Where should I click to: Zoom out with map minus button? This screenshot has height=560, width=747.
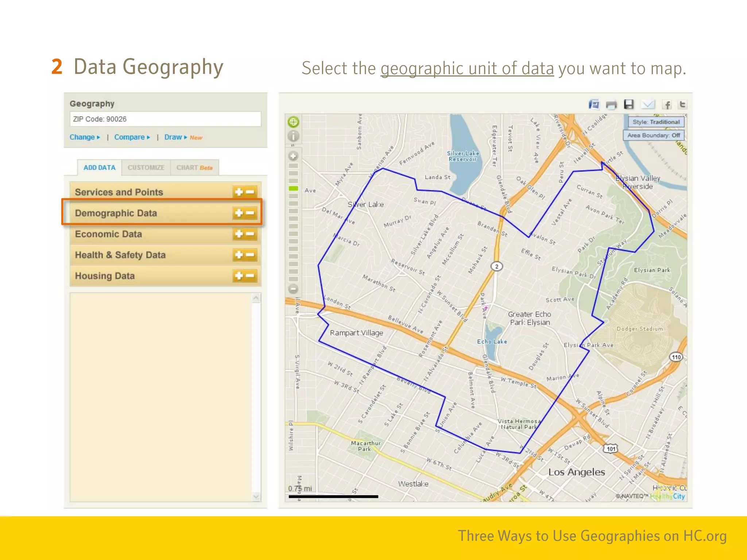click(293, 289)
